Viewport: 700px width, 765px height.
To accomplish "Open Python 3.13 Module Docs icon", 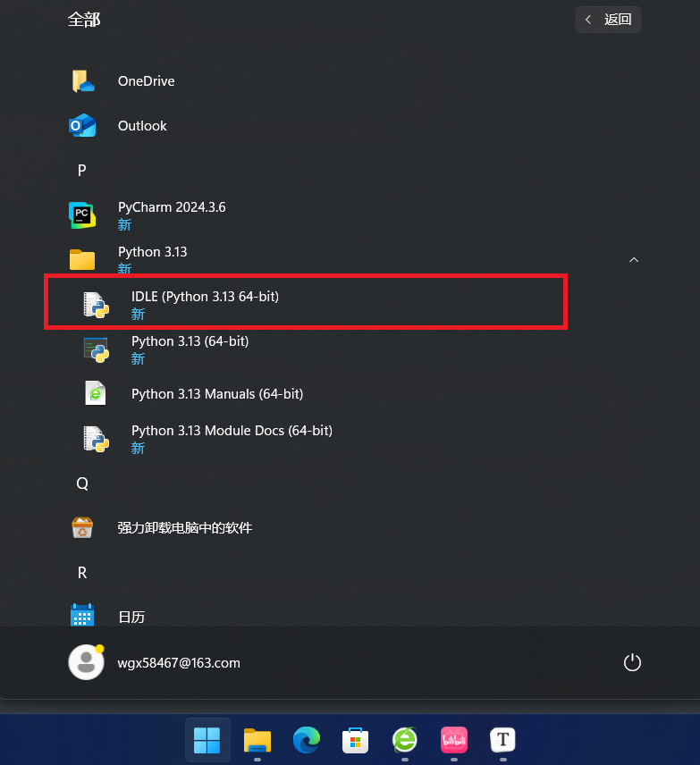I will pos(96,439).
